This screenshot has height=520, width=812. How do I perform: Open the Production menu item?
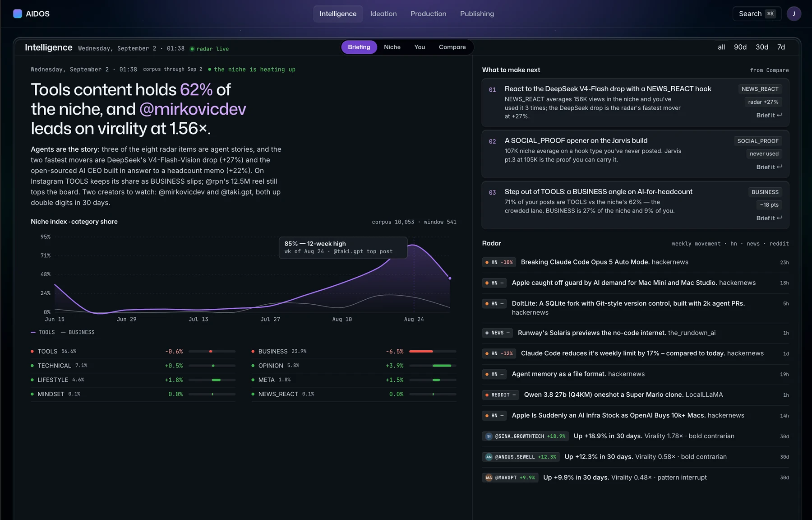(428, 14)
